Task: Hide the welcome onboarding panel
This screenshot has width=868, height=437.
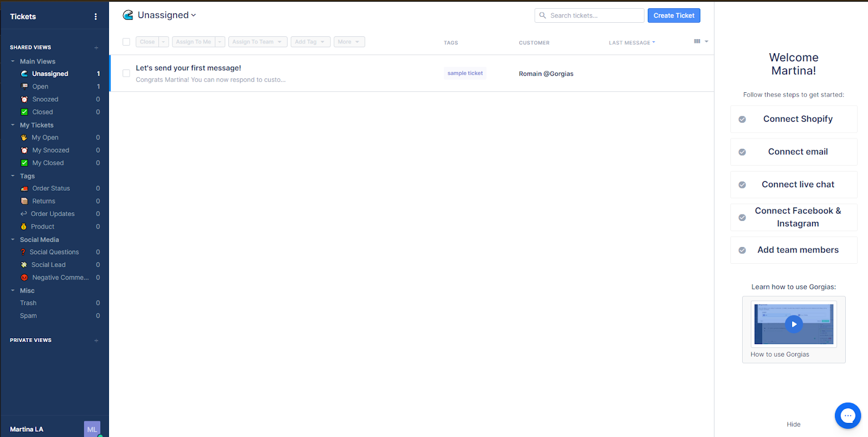Action: [793, 425]
